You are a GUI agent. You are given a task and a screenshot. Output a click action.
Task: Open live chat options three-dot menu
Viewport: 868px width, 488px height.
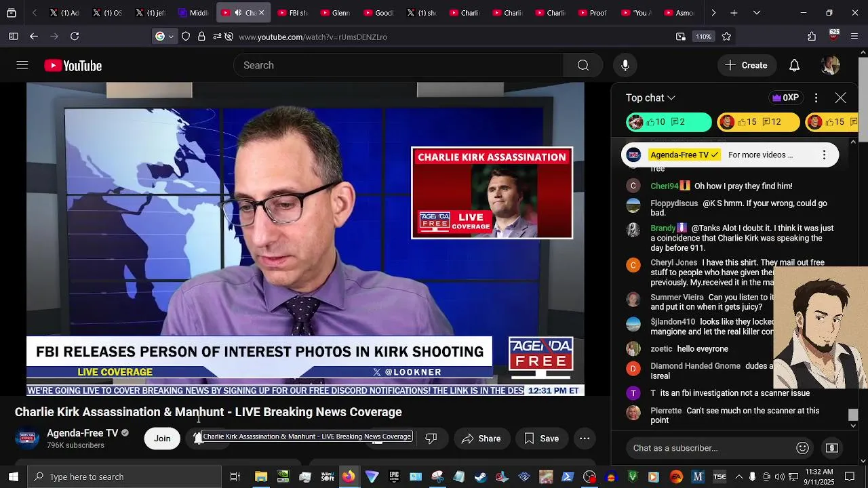pyautogui.click(x=816, y=98)
